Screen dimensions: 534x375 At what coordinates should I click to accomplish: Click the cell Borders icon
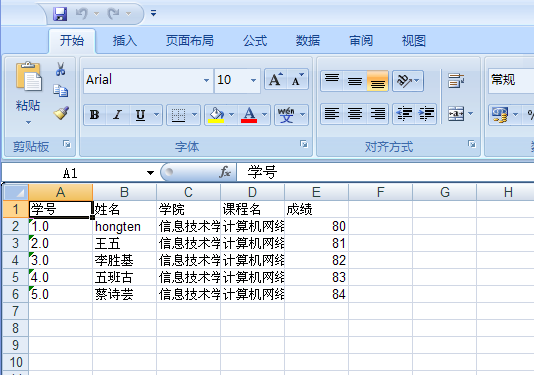pyautogui.click(x=178, y=115)
